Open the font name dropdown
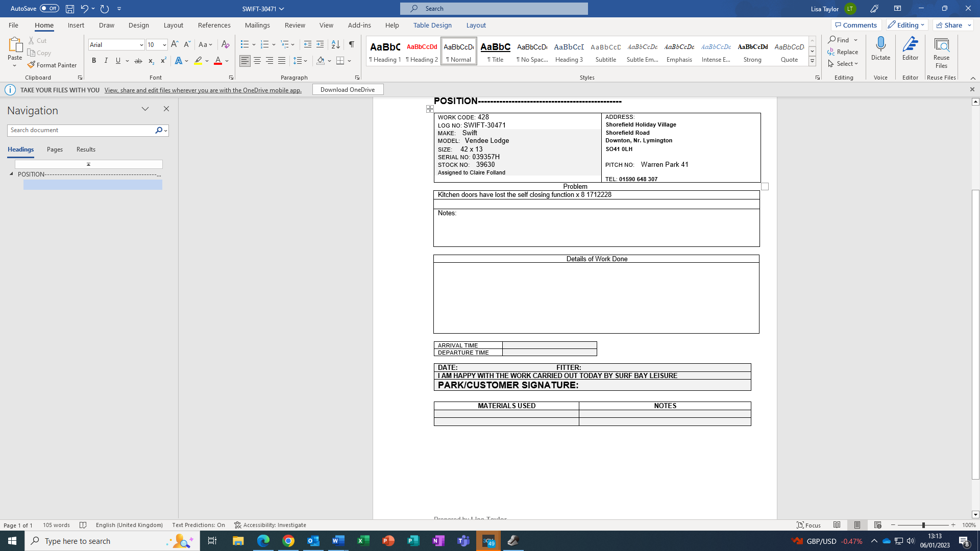 coord(141,45)
